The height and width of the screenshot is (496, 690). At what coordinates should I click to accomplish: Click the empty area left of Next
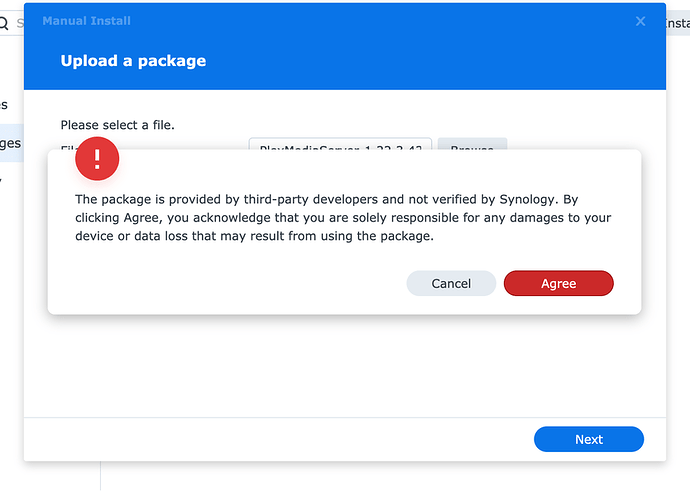(280, 439)
